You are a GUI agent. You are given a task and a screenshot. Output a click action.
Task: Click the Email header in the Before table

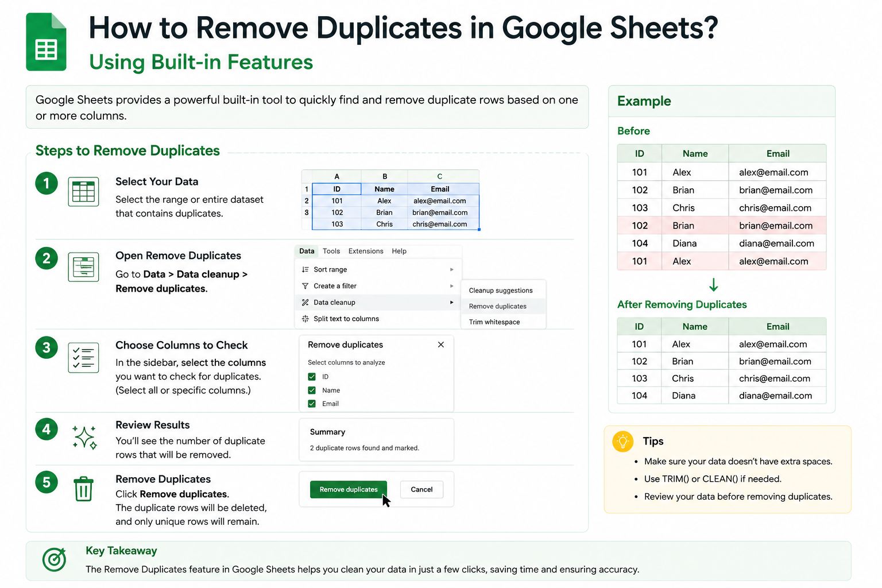[777, 153]
